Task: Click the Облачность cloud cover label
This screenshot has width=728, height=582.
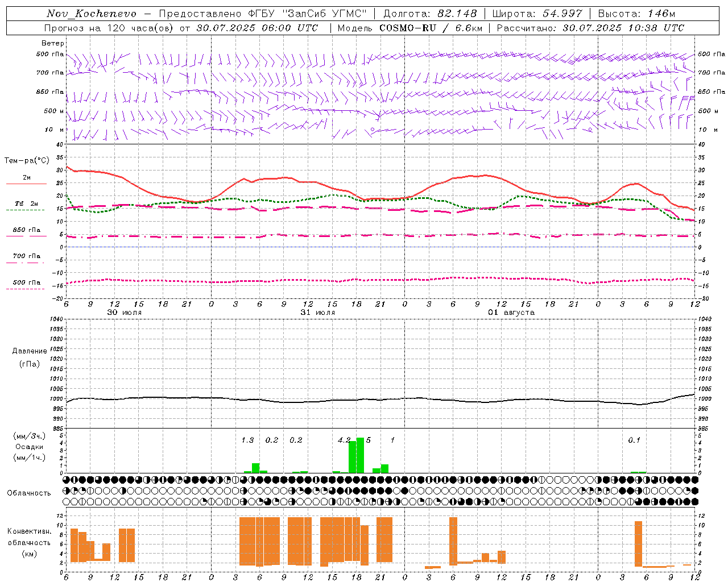Action: pyautogui.click(x=29, y=493)
